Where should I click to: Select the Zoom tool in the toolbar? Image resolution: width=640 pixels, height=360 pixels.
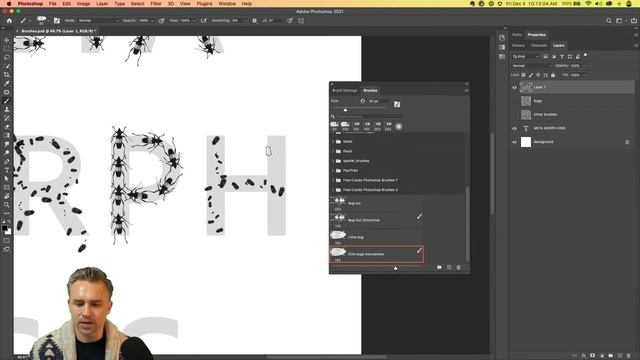(x=7, y=204)
